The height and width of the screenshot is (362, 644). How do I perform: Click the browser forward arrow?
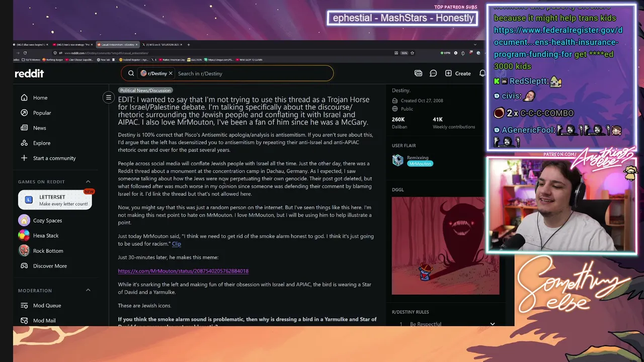click(x=18, y=53)
